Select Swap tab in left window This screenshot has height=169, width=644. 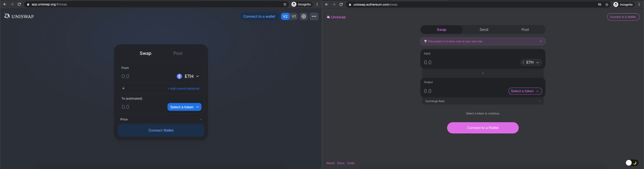click(x=145, y=53)
